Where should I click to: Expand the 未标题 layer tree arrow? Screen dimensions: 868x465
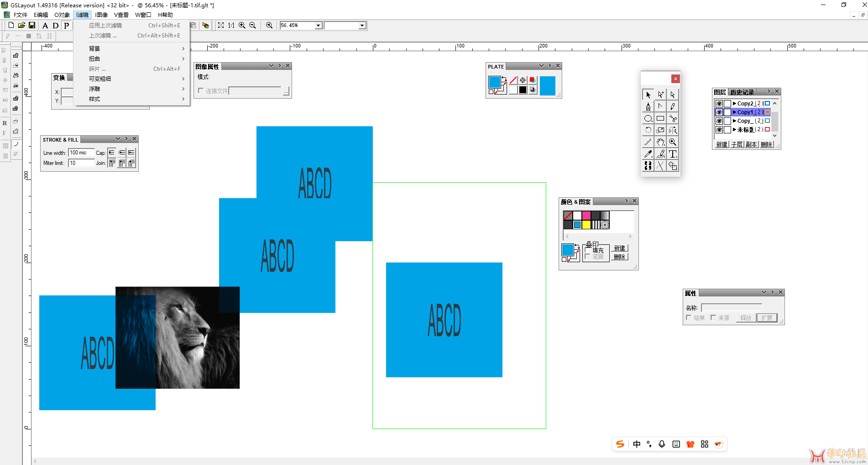pyautogui.click(x=734, y=130)
